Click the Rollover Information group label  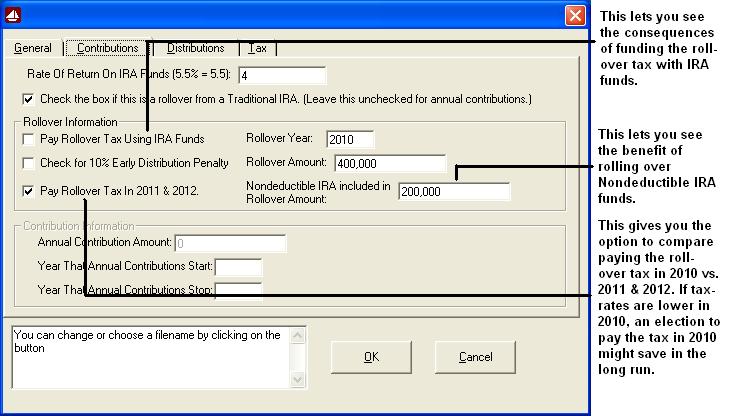pyautogui.click(x=70, y=122)
